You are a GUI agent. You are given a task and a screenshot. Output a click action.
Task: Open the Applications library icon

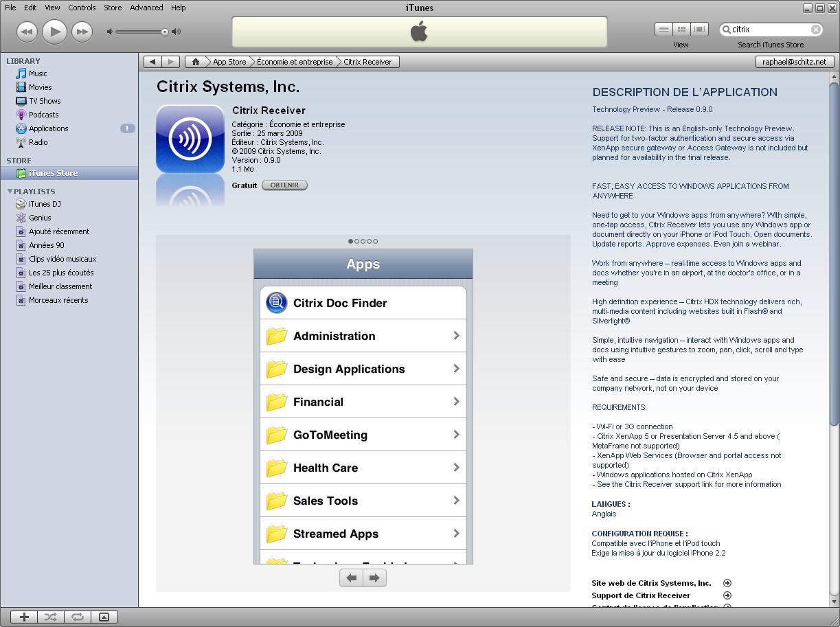point(21,128)
